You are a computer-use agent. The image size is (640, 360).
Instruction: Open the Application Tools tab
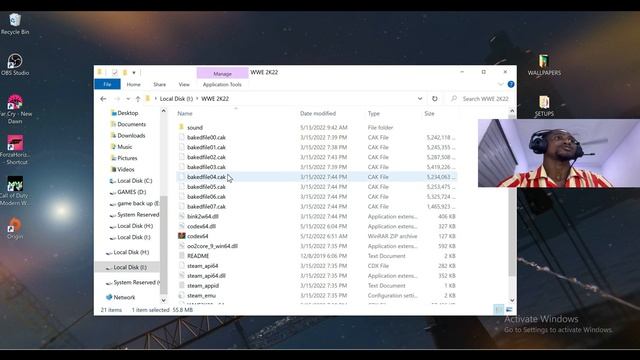[x=222, y=84]
